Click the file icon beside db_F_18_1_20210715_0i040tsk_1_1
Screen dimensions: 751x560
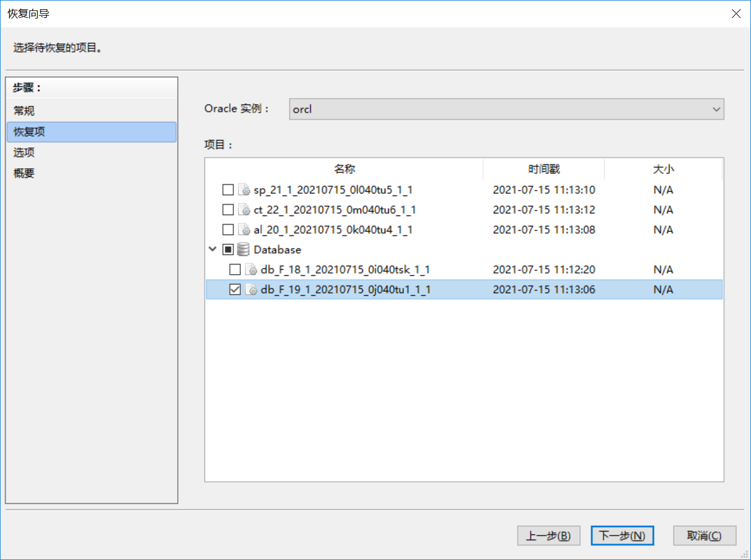point(251,270)
